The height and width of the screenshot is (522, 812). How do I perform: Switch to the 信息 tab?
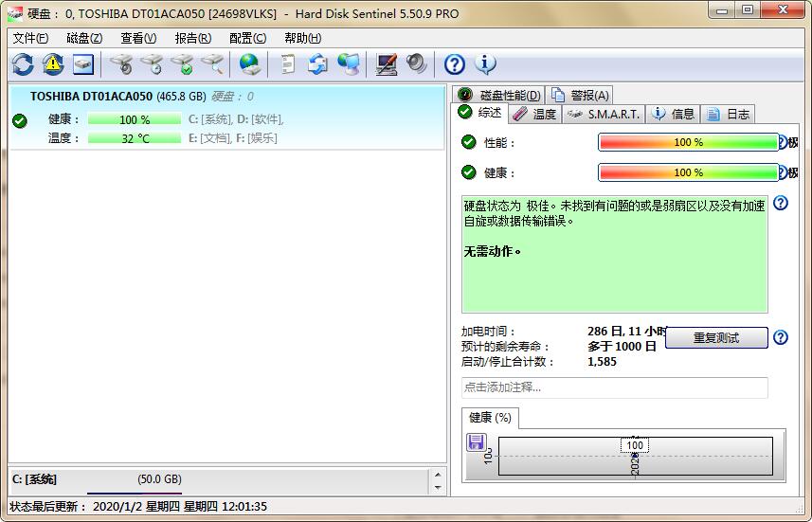point(673,114)
